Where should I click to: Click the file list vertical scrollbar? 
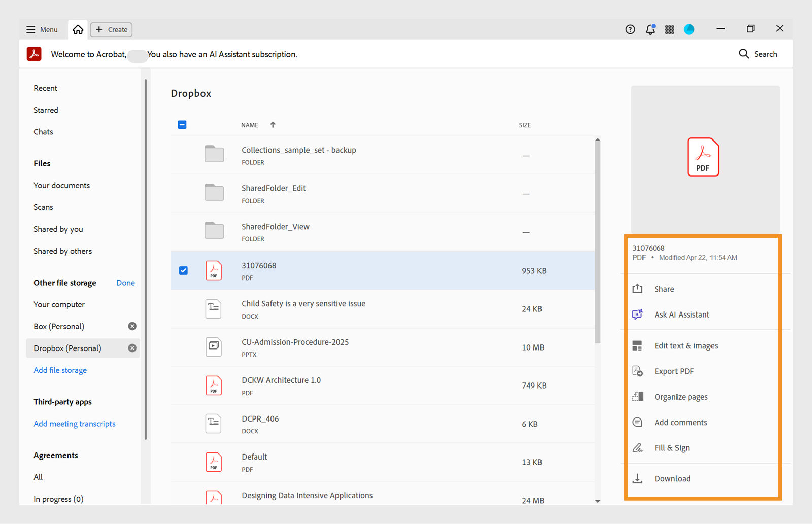click(598, 243)
